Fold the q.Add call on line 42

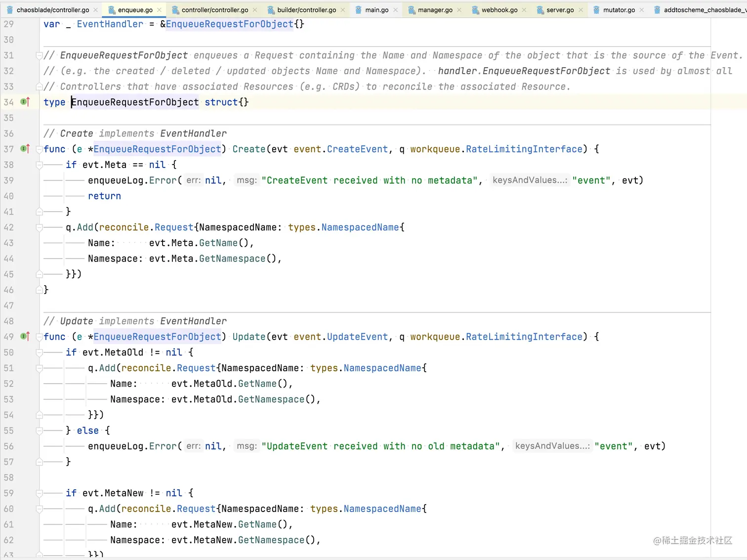point(39,227)
